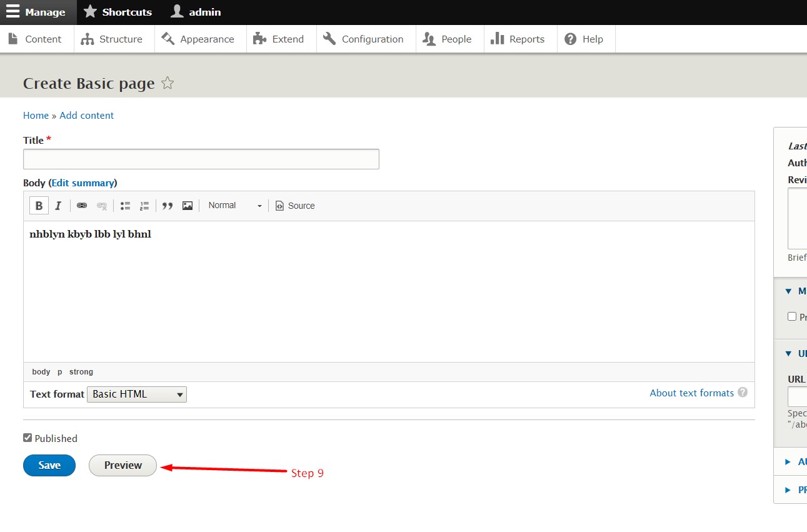Uncheck the Published checkbox

click(28, 438)
